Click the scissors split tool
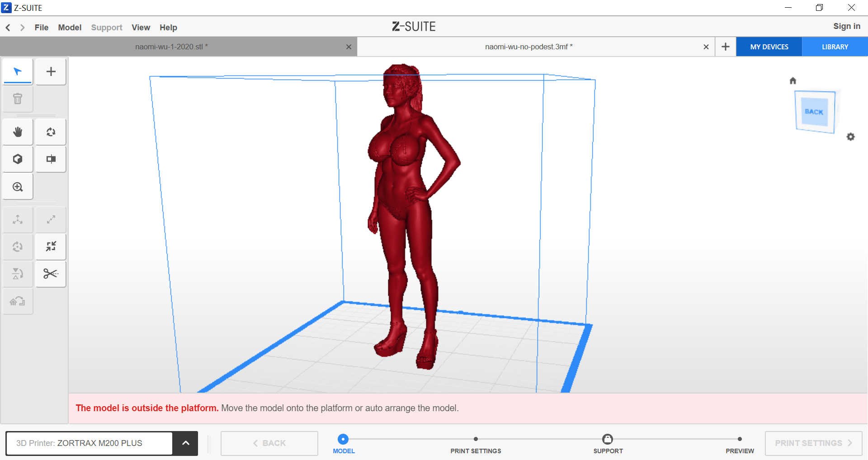The height and width of the screenshot is (460, 868). 51,274
